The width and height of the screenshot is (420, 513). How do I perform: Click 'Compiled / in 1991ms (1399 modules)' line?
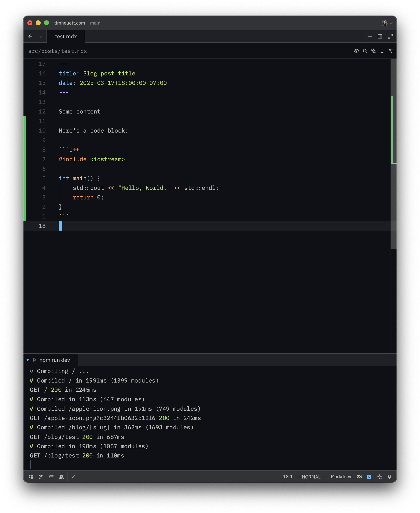[94, 380]
